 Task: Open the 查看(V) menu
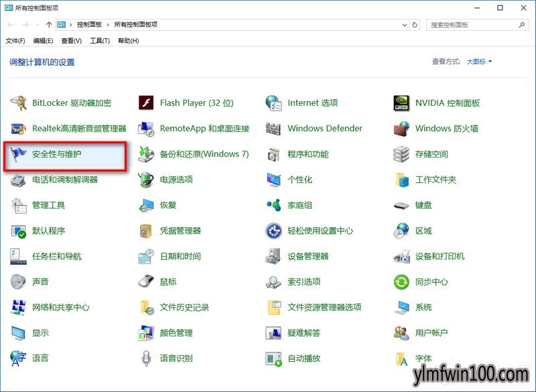[72, 41]
